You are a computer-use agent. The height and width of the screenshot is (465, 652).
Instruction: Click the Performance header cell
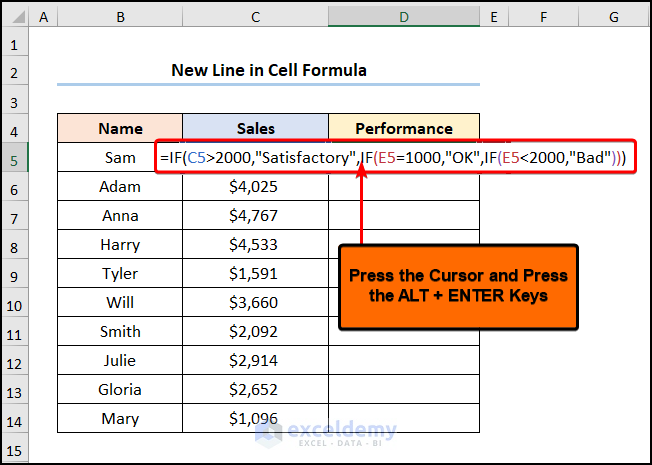click(404, 129)
